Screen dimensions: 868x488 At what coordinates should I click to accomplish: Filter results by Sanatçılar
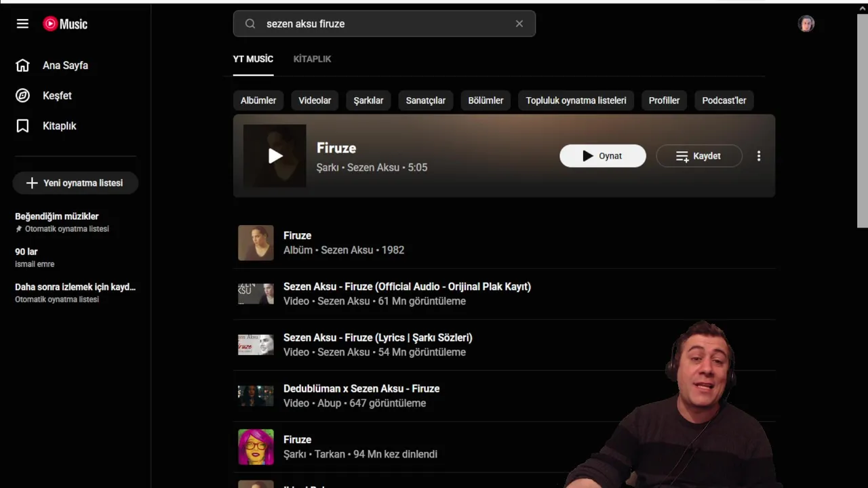pyautogui.click(x=426, y=100)
